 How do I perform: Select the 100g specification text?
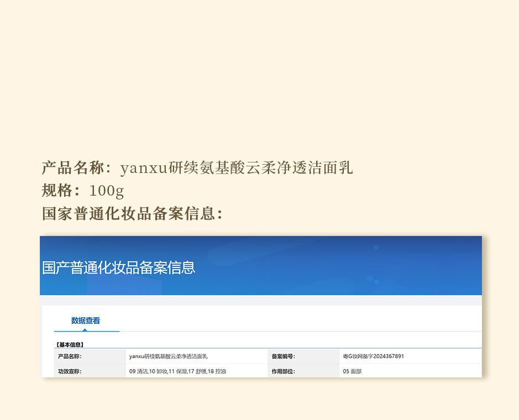pyautogui.click(x=106, y=191)
